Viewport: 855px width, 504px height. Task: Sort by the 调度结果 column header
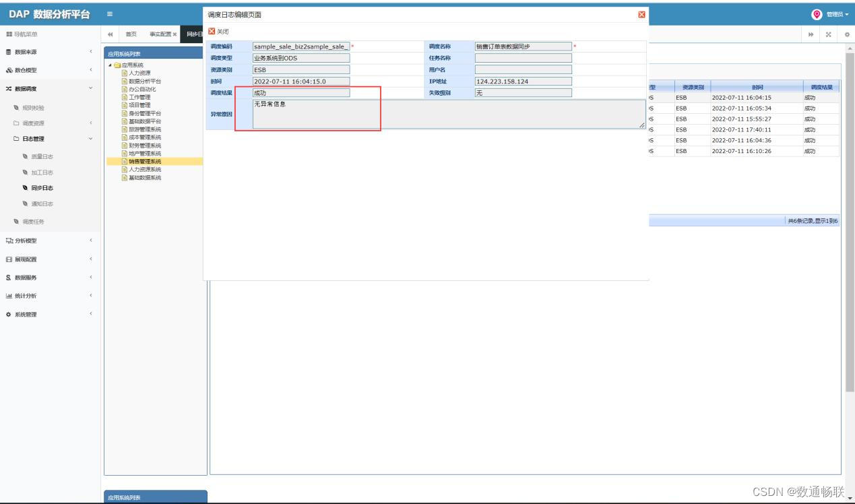822,87
